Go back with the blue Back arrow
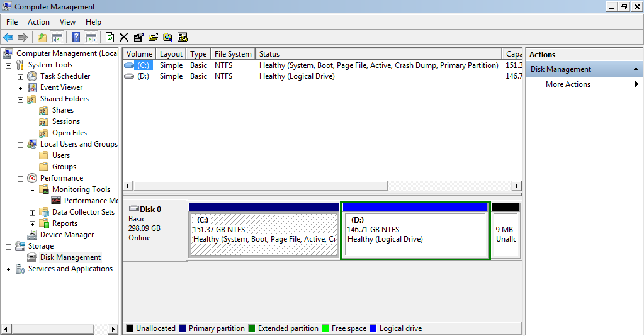The image size is (644, 336). point(8,37)
